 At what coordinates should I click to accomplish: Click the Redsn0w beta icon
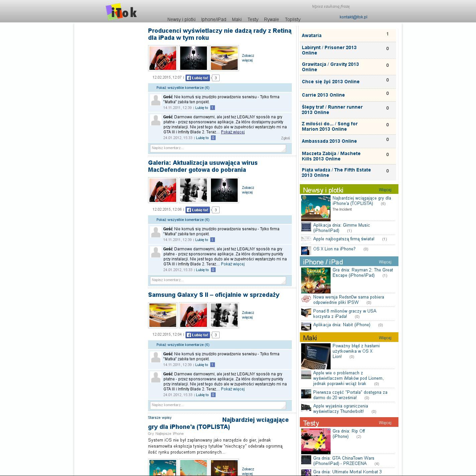click(x=306, y=300)
